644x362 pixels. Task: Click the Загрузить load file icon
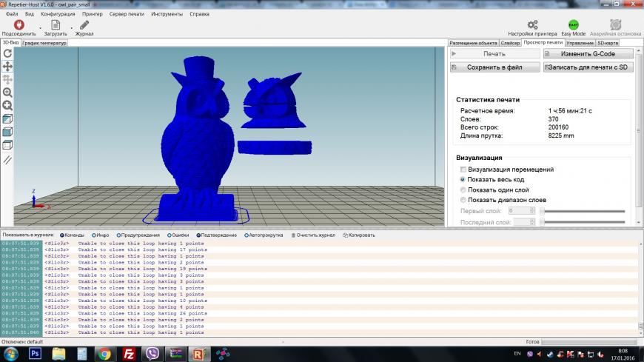(x=56, y=24)
